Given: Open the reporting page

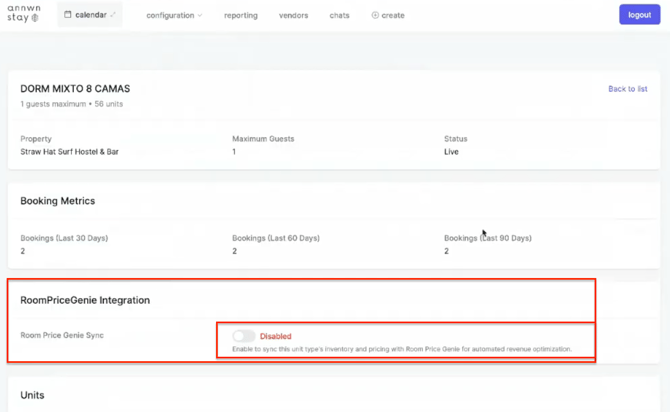Looking at the screenshot, I should (240, 16).
